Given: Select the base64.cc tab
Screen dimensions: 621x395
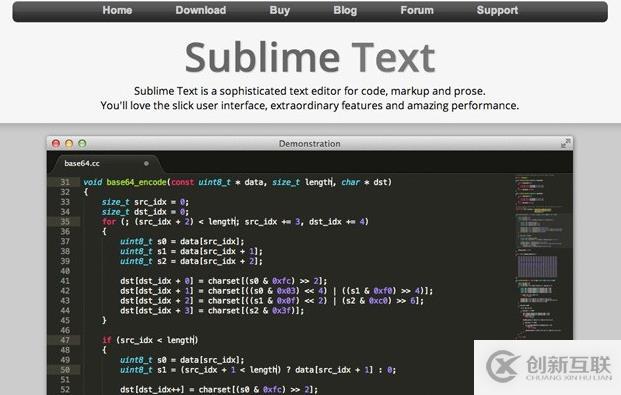Looking at the screenshot, I should coord(107,163).
